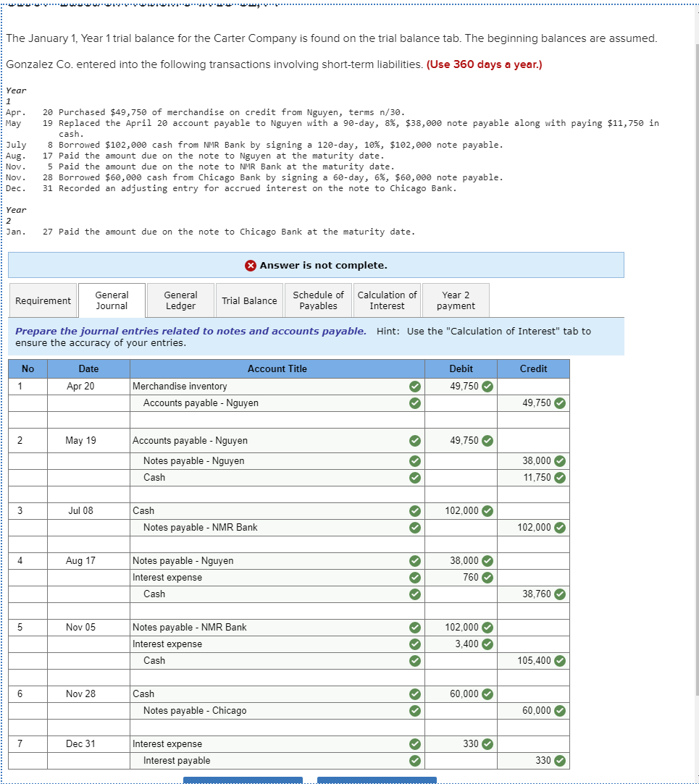
Task: Click the red X error icon in banner
Action: click(250, 264)
